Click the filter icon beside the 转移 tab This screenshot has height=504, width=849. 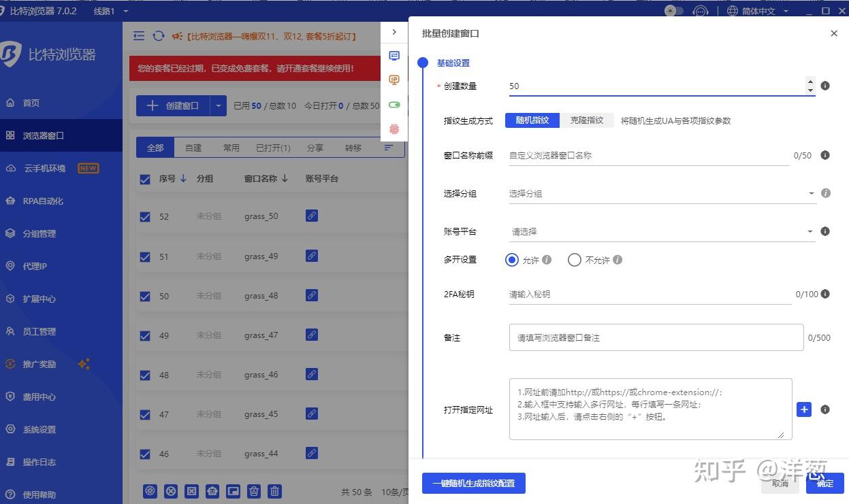(389, 148)
